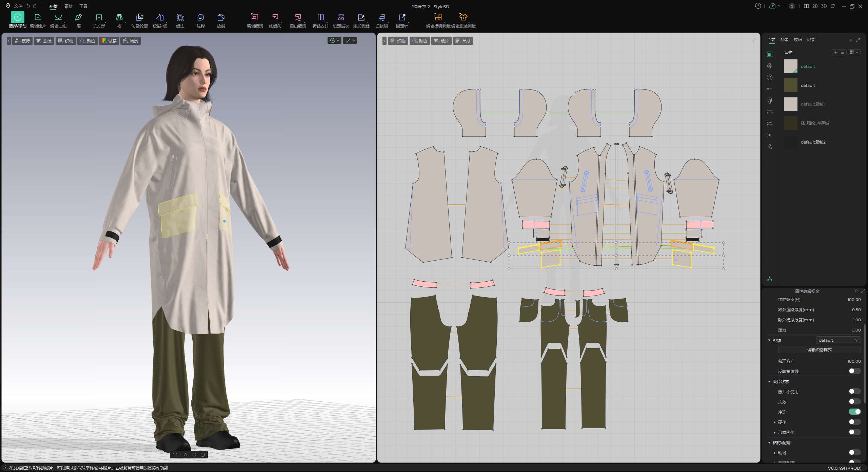Open the 素材 menu tab
Screen dimensions: 868x472
click(x=68, y=6)
